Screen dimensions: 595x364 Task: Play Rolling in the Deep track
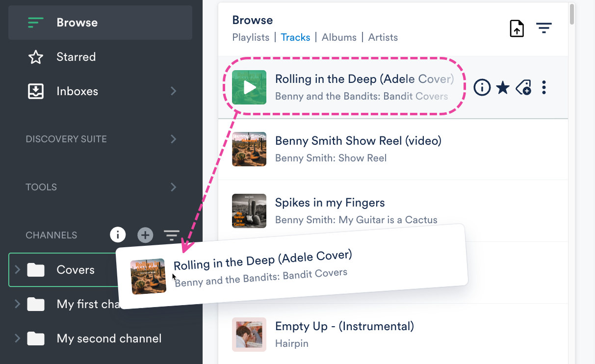(249, 87)
